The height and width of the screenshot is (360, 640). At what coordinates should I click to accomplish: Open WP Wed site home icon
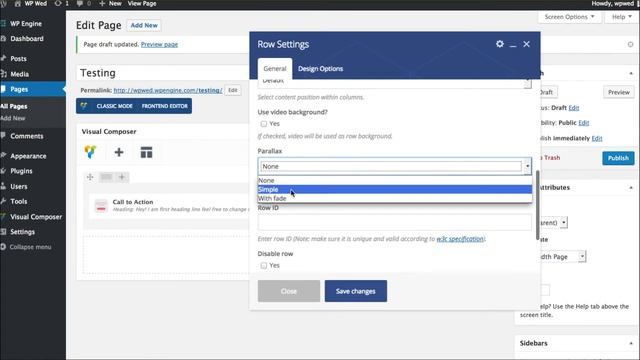click(31, 4)
